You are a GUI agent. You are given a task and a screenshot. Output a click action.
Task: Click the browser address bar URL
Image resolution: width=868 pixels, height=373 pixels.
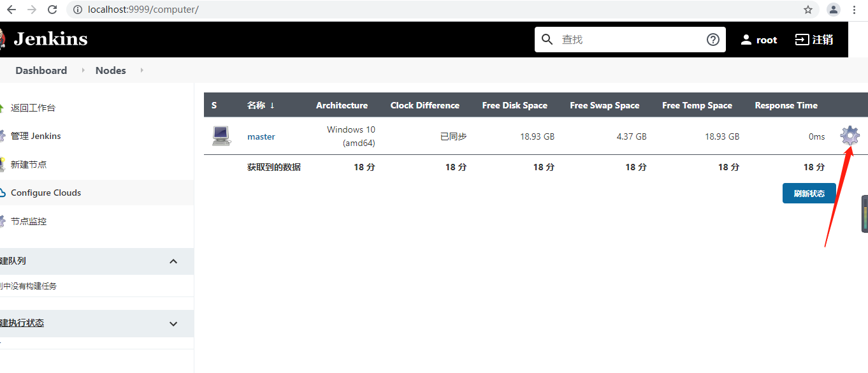143,10
